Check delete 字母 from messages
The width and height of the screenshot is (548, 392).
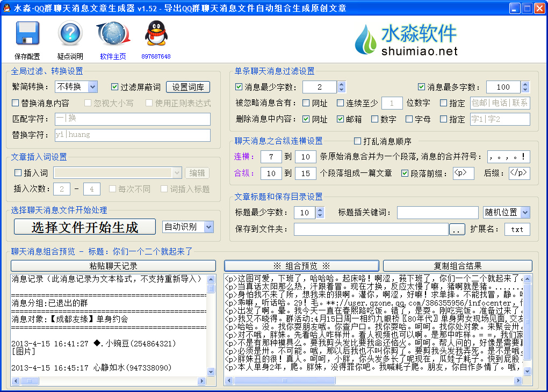pos(409,119)
